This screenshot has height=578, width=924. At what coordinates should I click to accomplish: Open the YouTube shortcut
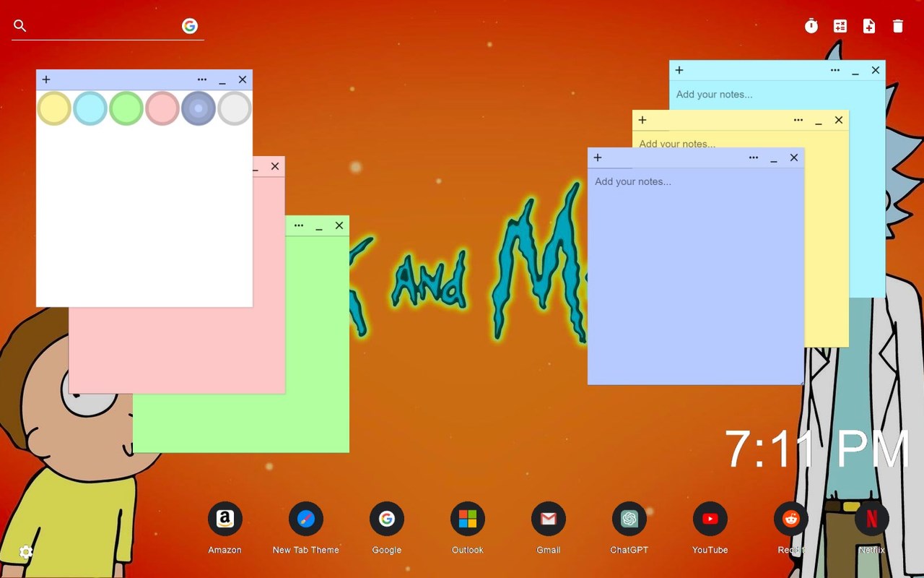[x=710, y=519]
